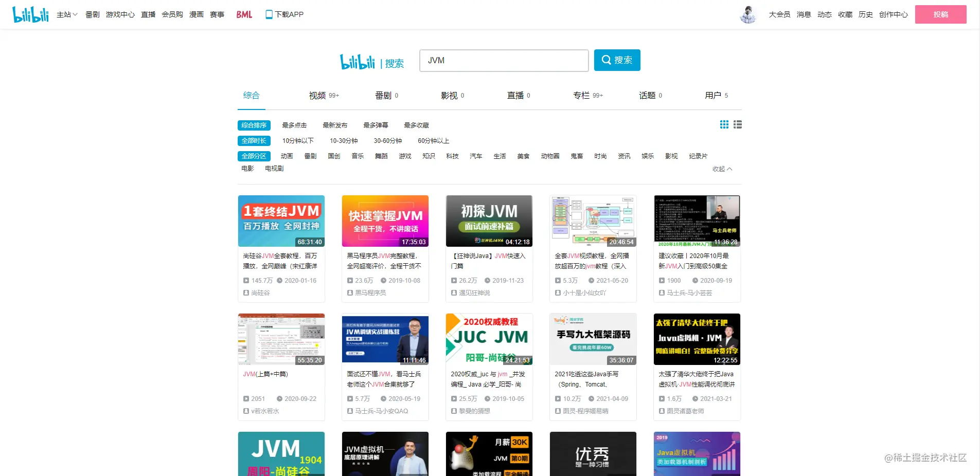Select the 60分钟以上 duration filter
980x476 pixels.
(x=434, y=141)
